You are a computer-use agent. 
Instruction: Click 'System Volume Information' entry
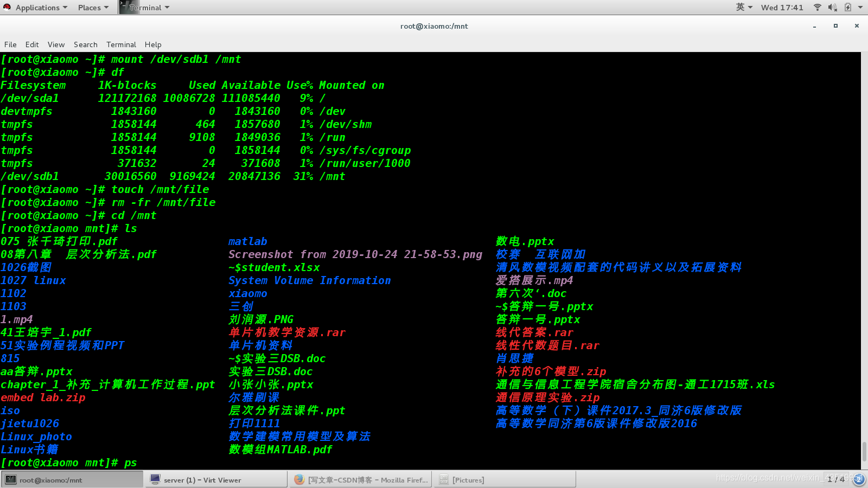click(309, 280)
